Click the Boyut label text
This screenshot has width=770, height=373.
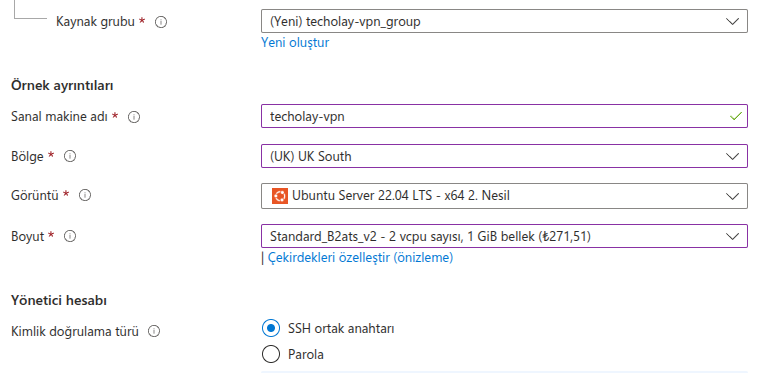point(28,237)
